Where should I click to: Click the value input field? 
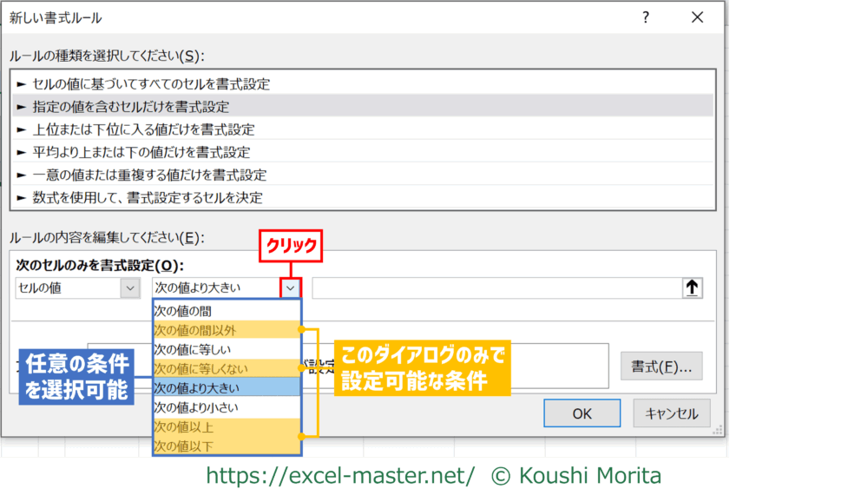(495, 288)
